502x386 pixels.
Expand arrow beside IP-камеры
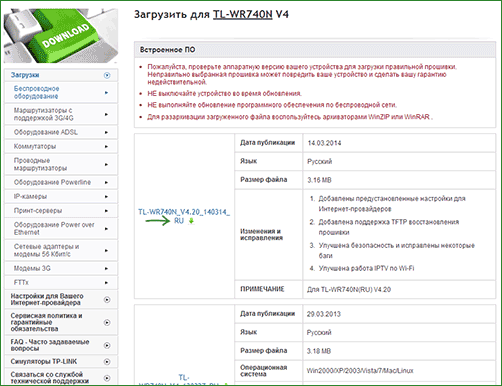tap(106, 197)
